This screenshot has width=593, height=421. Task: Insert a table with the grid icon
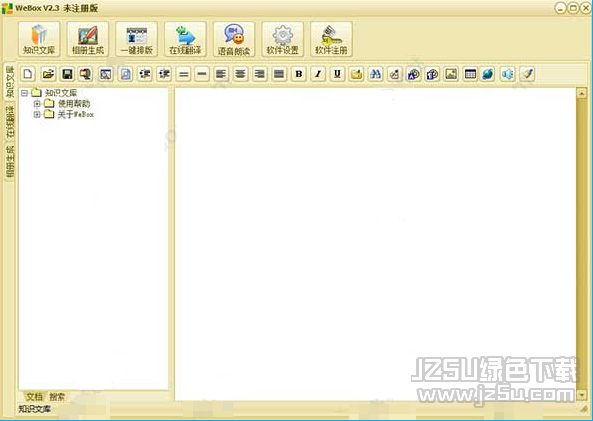pos(470,74)
